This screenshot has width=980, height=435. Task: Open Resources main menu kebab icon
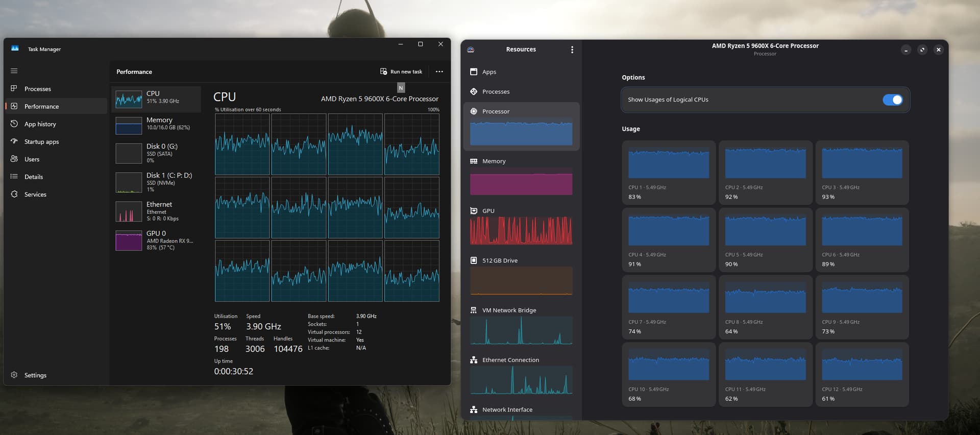572,50
